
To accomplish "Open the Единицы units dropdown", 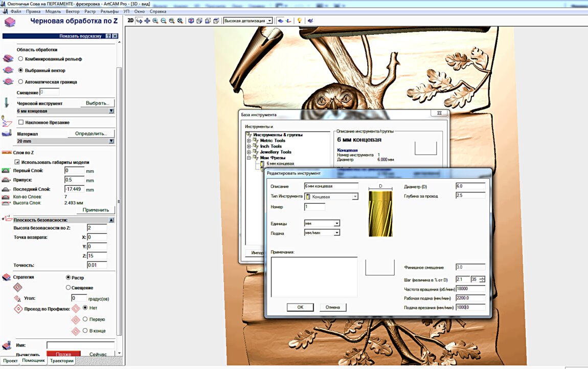I will pyautogui.click(x=337, y=223).
